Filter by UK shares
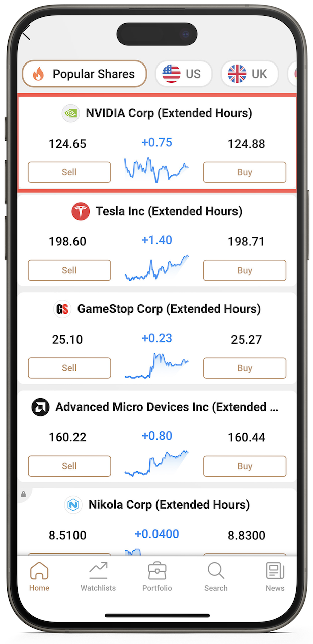Image resolution: width=313 pixels, height=644 pixels. point(249,74)
